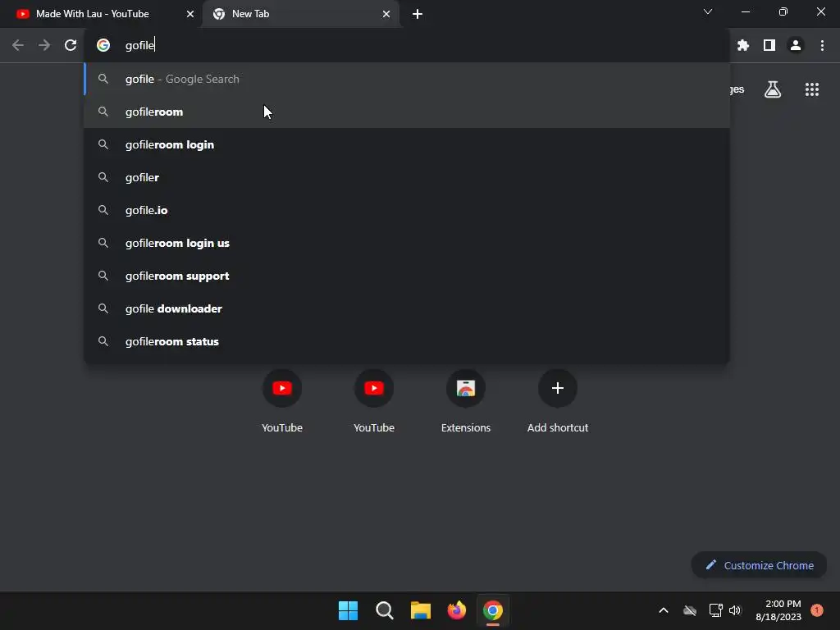Image resolution: width=840 pixels, height=630 pixels.
Task: Select the gofileroom login suggestion
Action: click(x=407, y=144)
